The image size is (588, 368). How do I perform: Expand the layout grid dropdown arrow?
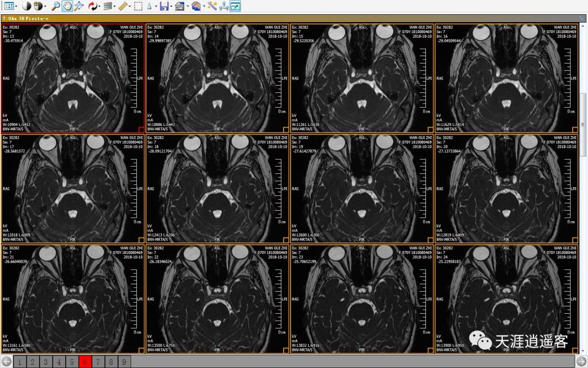point(16,6)
